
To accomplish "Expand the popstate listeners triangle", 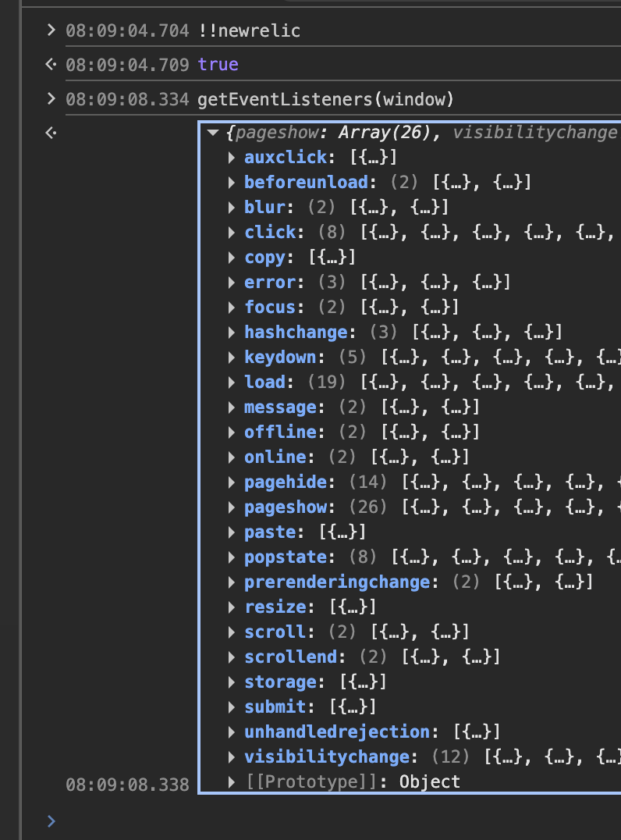I will tap(231, 557).
